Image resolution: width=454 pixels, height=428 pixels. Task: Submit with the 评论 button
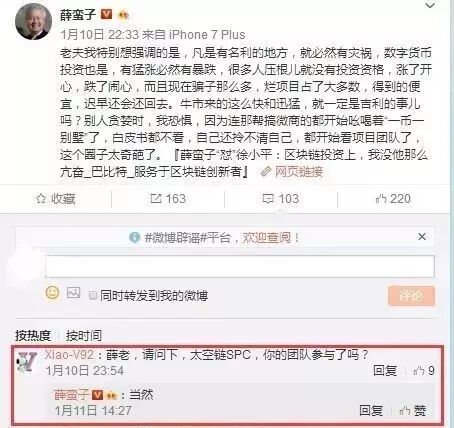point(411,296)
